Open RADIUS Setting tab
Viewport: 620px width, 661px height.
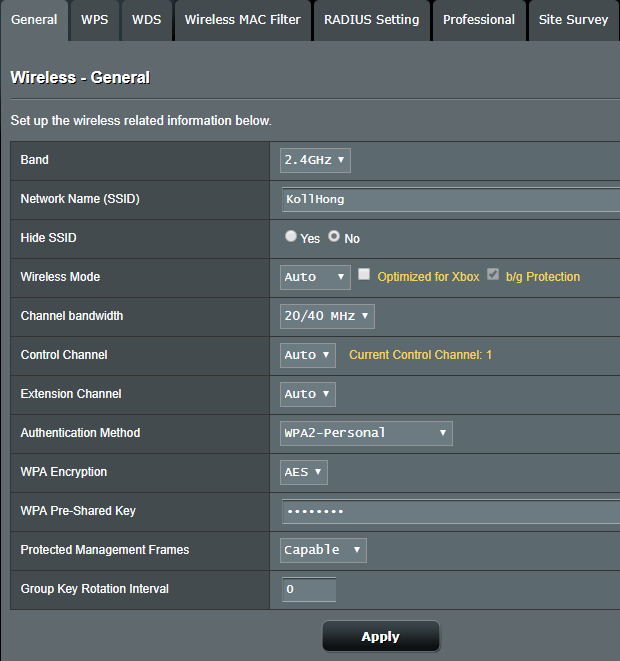[x=371, y=20]
